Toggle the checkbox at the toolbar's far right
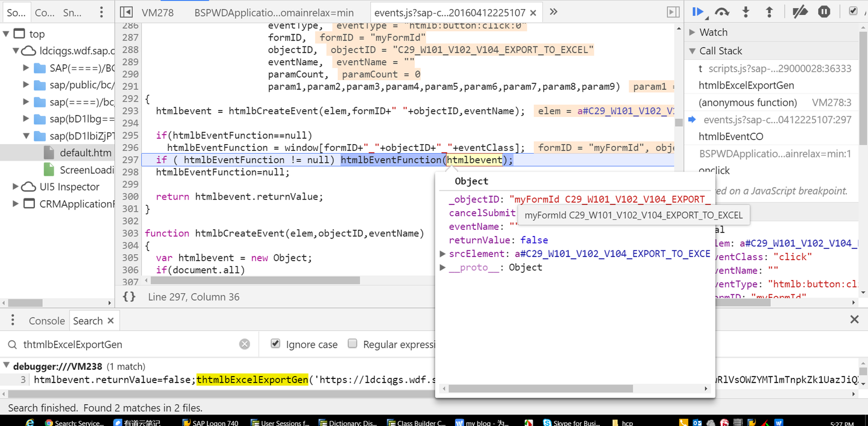Image resolution: width=868 pixels, height=426 pixels. coord(852,10)
